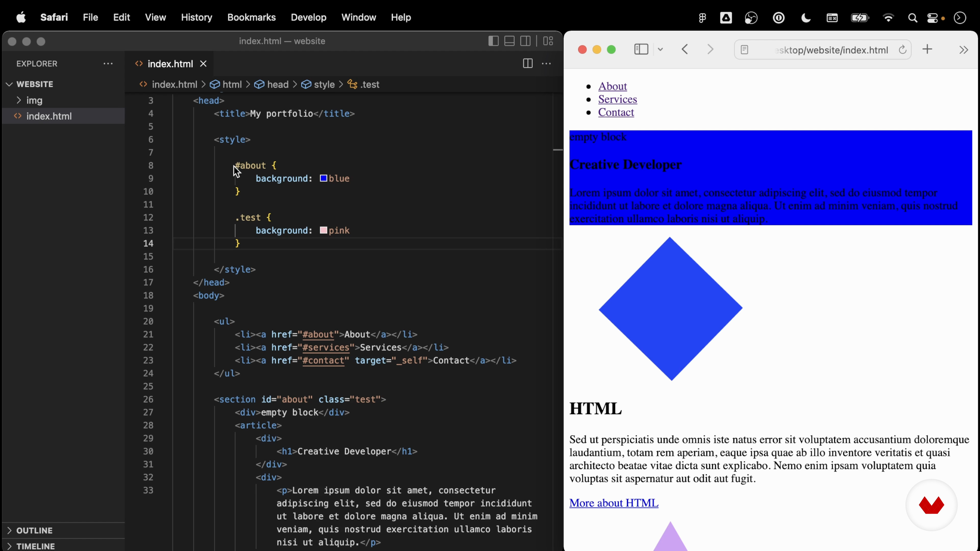Image resolution: width=980 pixels, height=551 pixels.
Task: Open the Figma menu bar icon
Action: click(702, 18)
